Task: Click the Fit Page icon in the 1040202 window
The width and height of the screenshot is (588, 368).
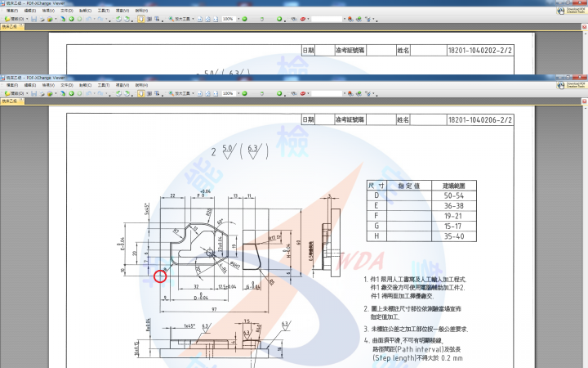Action: [207, 19]
